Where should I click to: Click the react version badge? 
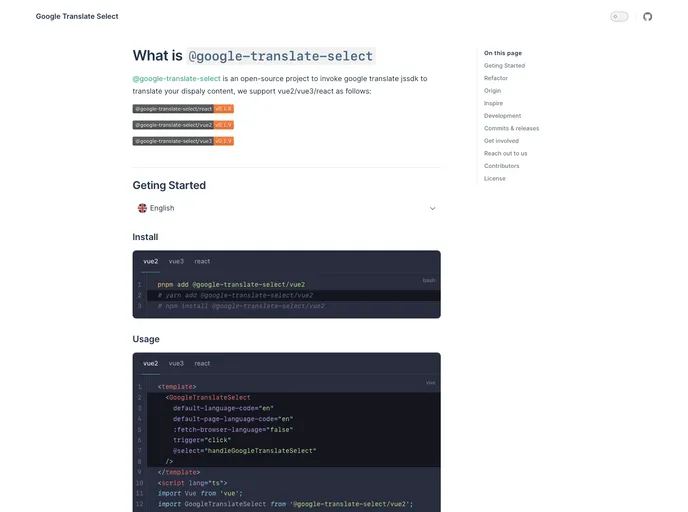coord(183,108)
